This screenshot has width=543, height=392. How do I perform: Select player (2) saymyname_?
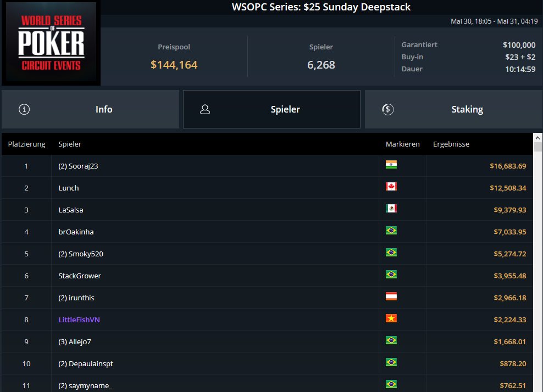tap(85, 386)
